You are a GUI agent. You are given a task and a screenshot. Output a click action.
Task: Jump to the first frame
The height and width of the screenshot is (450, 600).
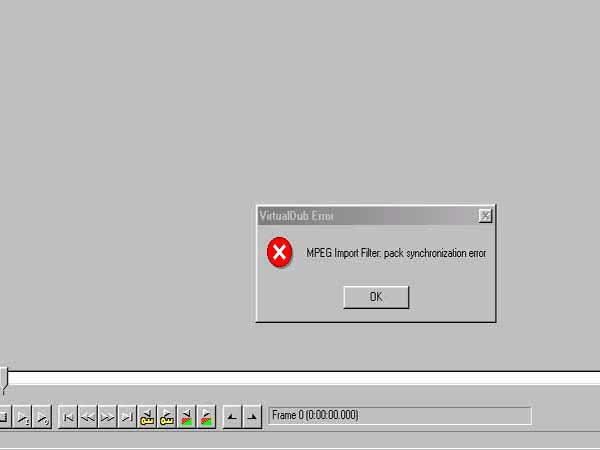pyautogui.click(x=68, y=417)
